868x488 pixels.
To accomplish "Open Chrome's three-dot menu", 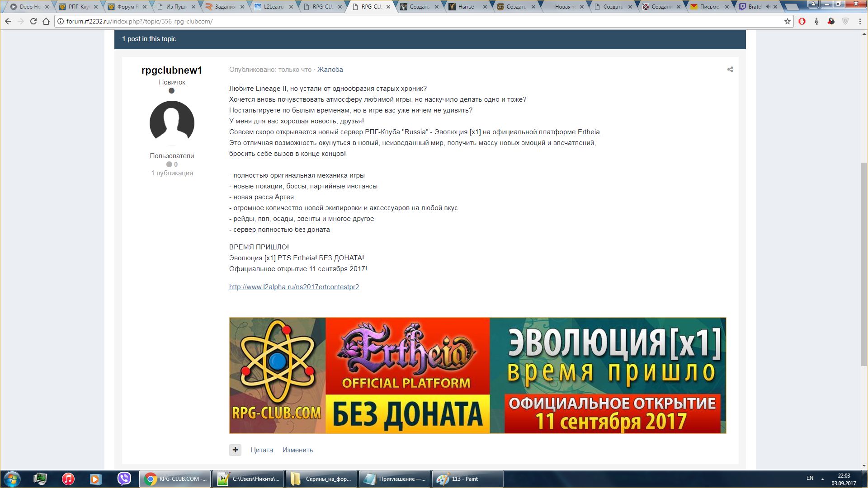I will point(860,21).
